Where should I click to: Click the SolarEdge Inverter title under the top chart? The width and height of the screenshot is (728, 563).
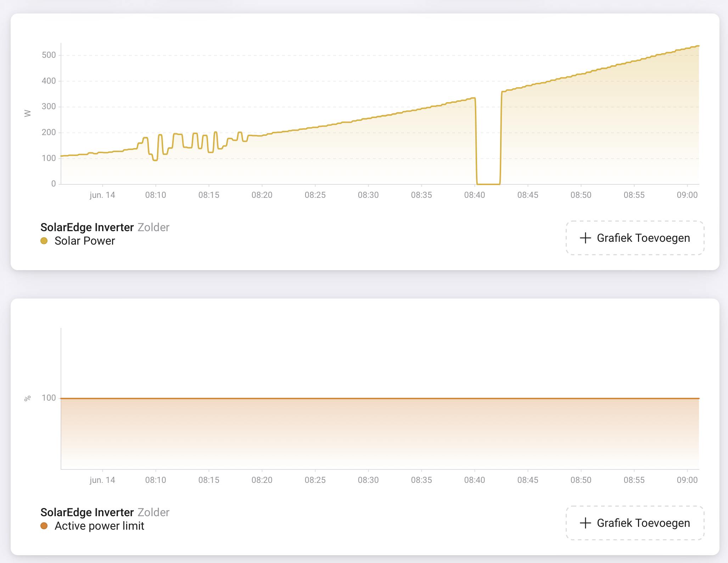click(x=87, y=227)
